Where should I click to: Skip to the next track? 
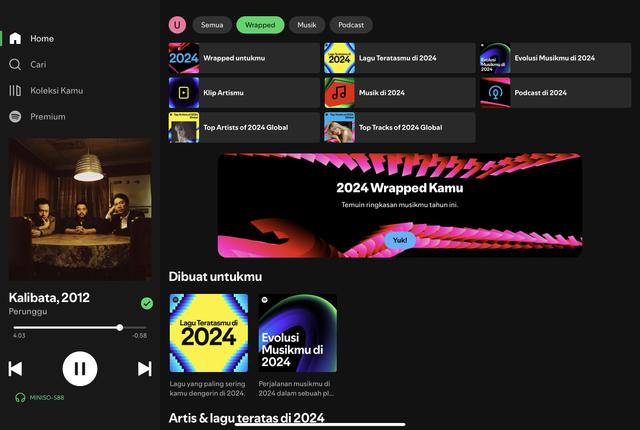[x=144, y=369]
